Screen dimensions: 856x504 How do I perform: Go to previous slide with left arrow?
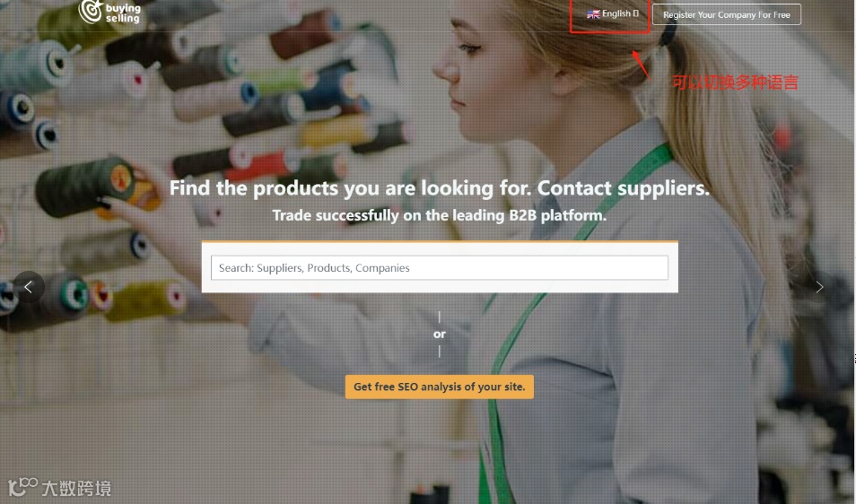pyautogui.click(x=29, y=287)
